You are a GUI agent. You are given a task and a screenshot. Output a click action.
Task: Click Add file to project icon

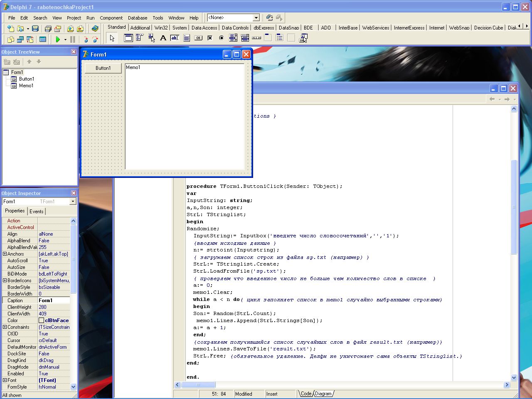(x=70, y=29)
